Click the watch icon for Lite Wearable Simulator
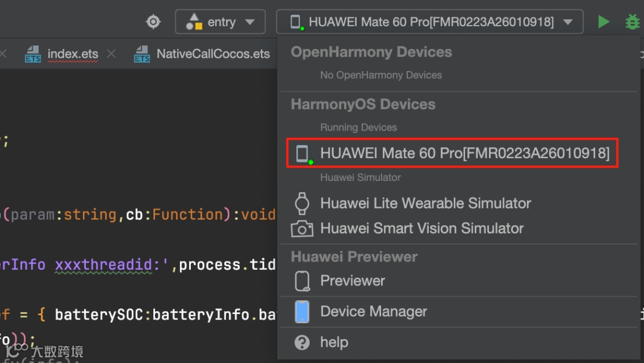Viewport: 644px width, 363px height. 302,204
